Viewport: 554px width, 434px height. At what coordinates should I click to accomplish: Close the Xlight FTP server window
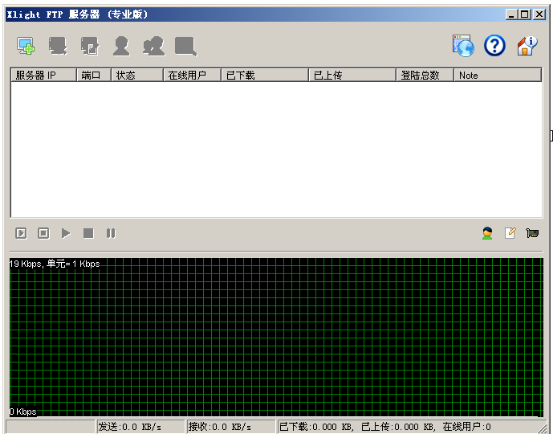539,14
